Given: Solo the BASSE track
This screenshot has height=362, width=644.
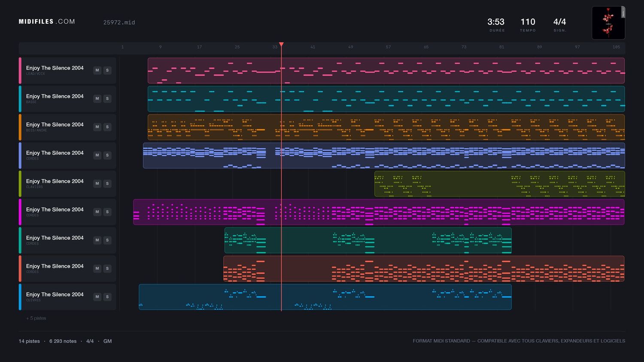Looking at the screenshot, I should (x=107, y=99).
